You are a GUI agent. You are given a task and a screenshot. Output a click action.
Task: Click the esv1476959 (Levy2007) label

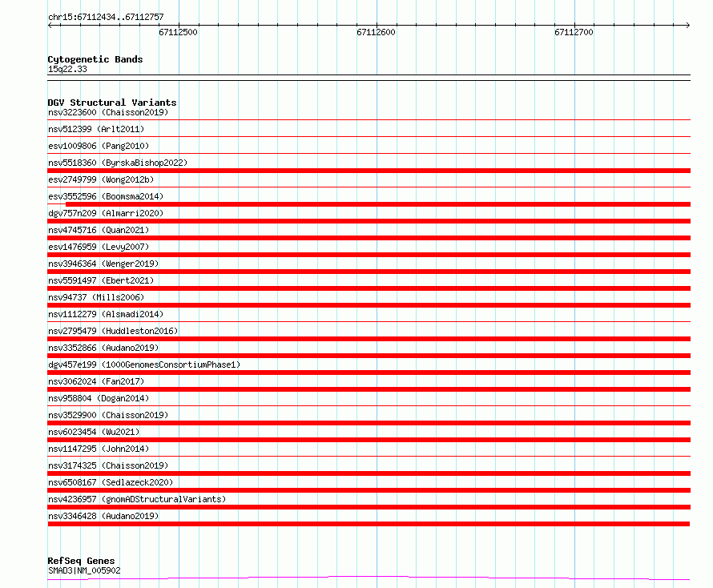(x=99, y=247)
